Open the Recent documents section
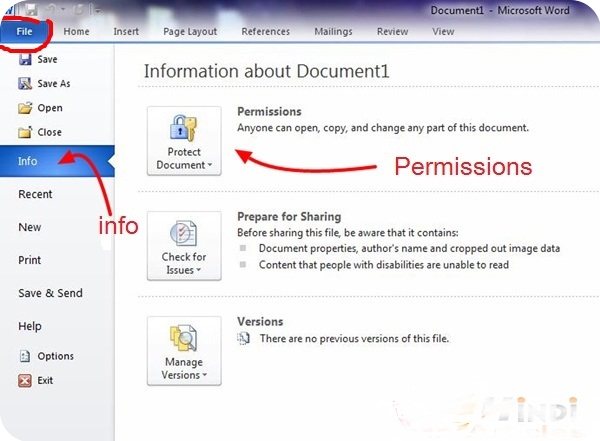Screen dimensions: 600x441 (35, 194)
